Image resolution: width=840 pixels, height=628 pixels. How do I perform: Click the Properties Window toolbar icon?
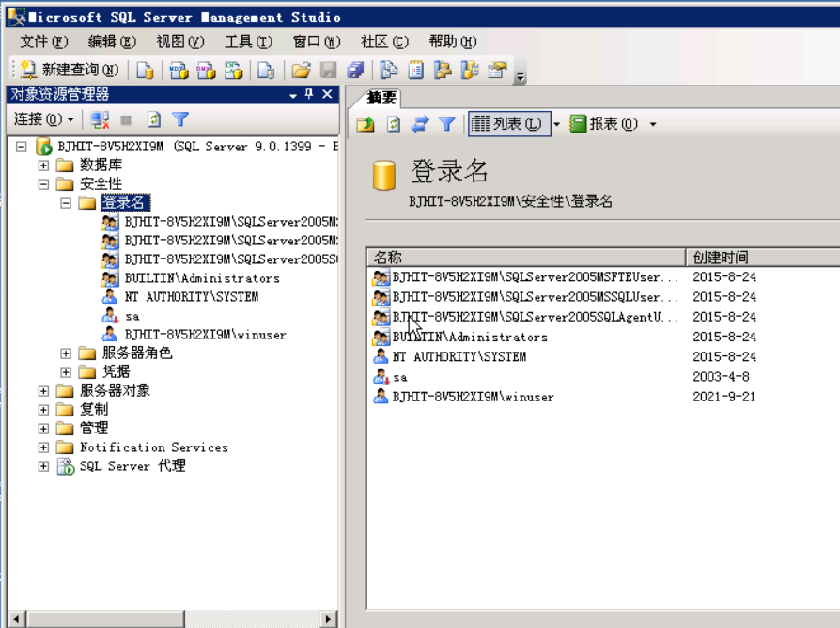tap(498, 71)
